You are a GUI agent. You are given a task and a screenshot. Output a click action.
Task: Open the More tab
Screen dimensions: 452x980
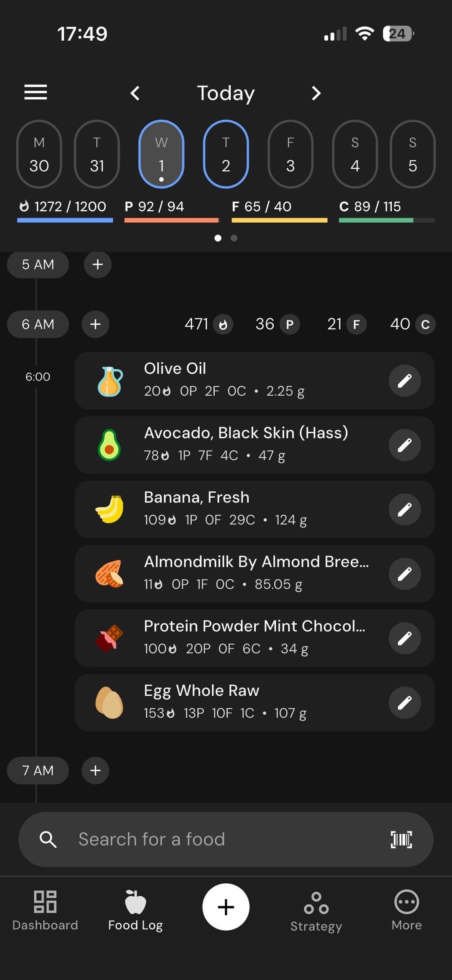pos(406,908)
